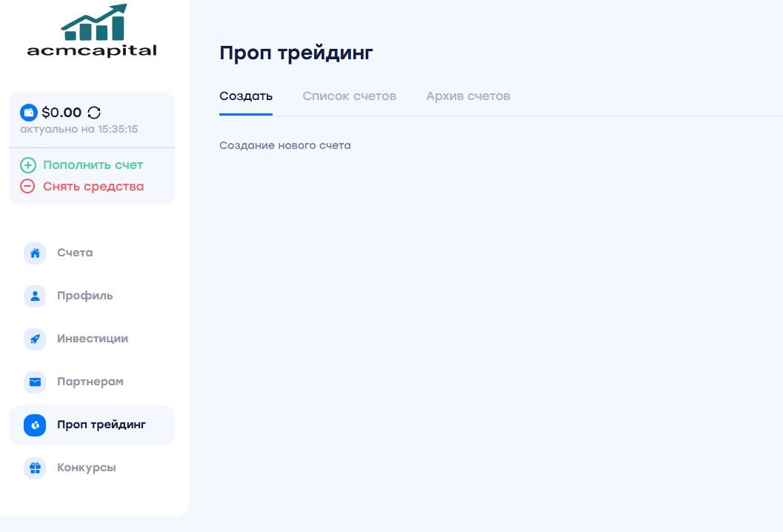Switch to the Список счетов tab
Image resolution: width=783 pixels, height=532 pixels.
[349, 96]
